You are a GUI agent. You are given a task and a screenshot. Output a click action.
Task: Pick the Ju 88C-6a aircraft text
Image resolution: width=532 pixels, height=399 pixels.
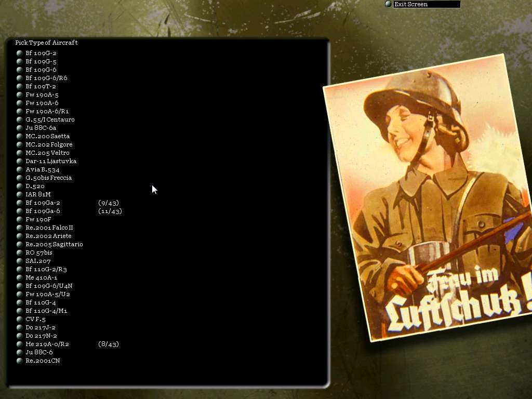(x=41, y=128)
